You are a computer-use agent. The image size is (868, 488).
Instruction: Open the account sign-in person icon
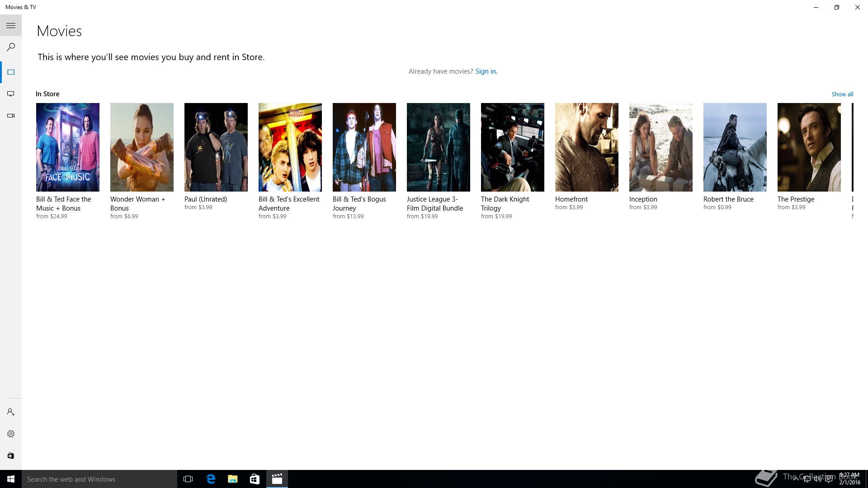coord(11,412)
